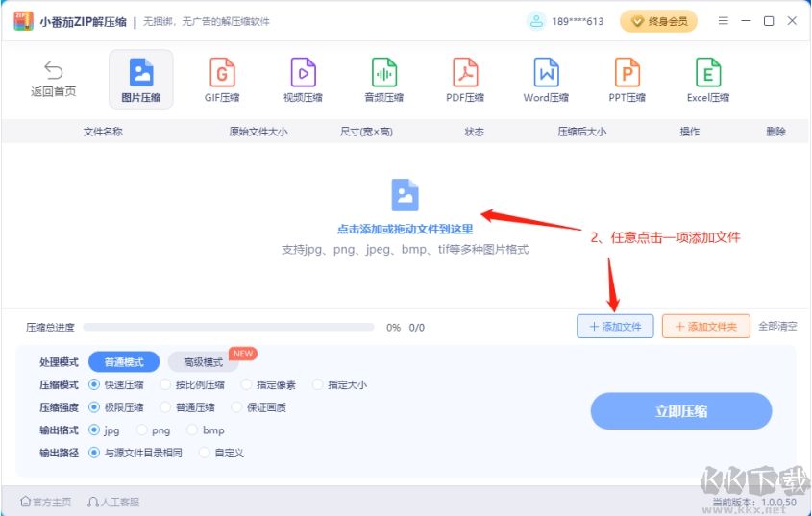Click the 支持jpg、png、jpeg formats hint text
Viewport: 812px width, 516px height.
405,250
